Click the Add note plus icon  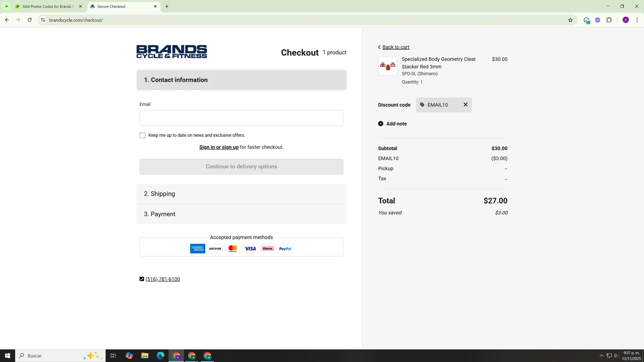(380, 124)
